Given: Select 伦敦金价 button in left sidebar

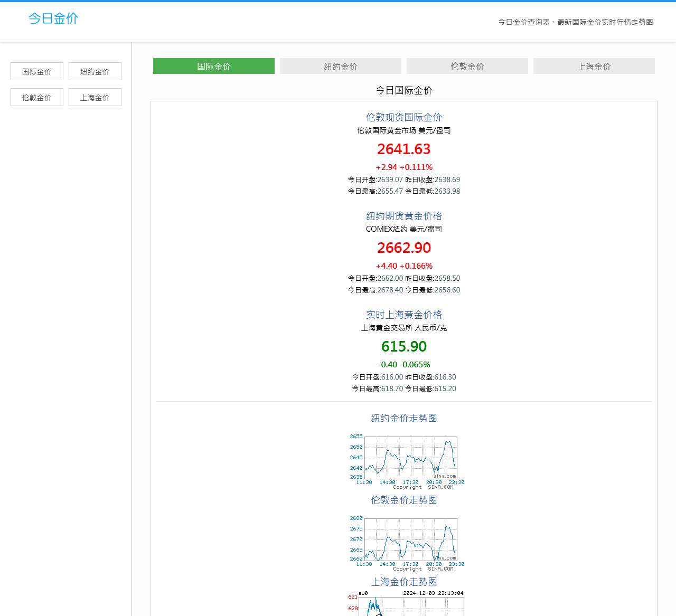Looking at the screenshot, I should point(37,98).
